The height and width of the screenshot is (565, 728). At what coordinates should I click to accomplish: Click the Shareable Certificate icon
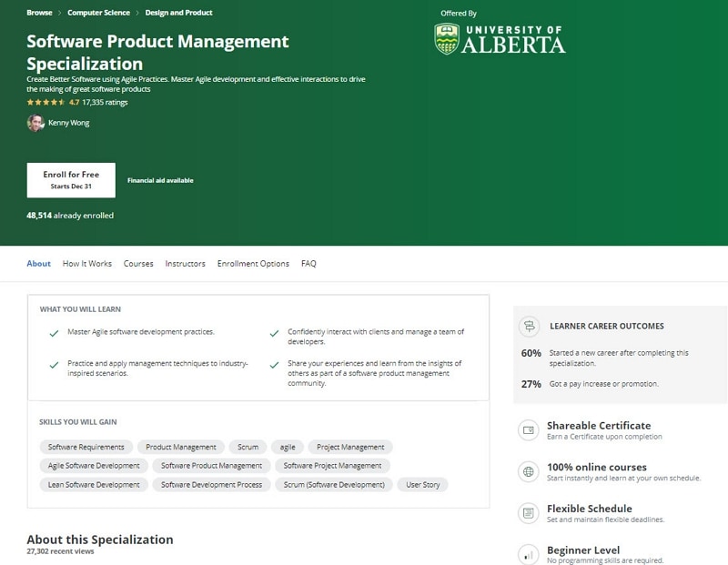pyautogui.click(x=529, y=430)
